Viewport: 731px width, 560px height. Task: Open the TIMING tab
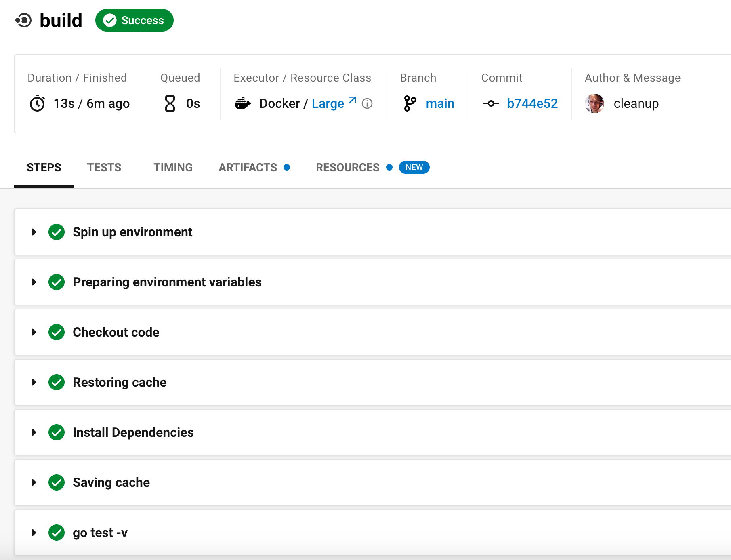(173, 167)
